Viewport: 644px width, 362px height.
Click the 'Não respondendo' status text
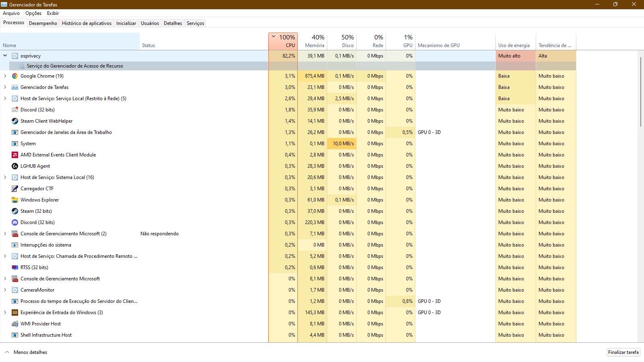point(159,234)
